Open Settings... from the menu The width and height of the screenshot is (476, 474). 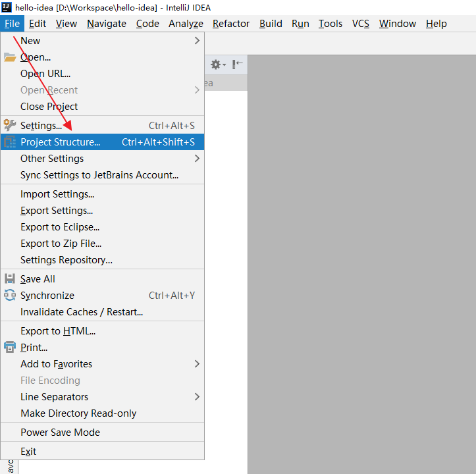point(102,125)
